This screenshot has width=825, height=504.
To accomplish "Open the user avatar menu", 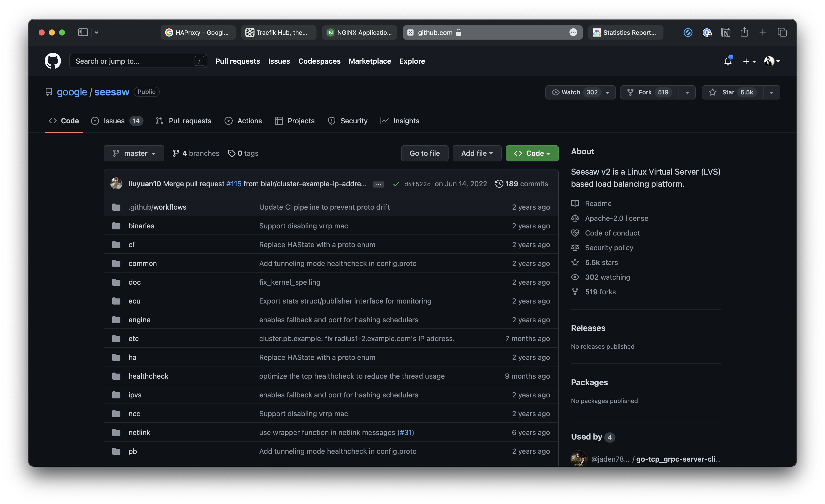I will (x=772, y=61).
